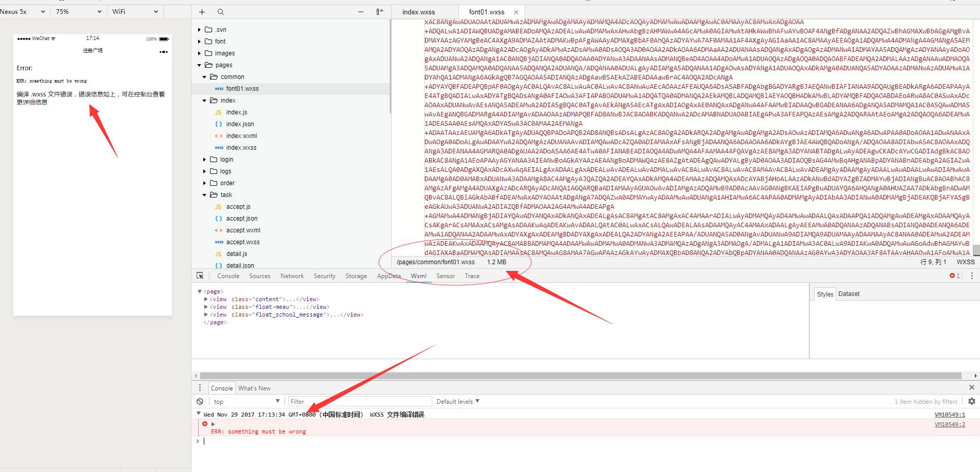Close the console drawer with X
Image resolution: width=980 pixels, height=472 pixels.
971,388
